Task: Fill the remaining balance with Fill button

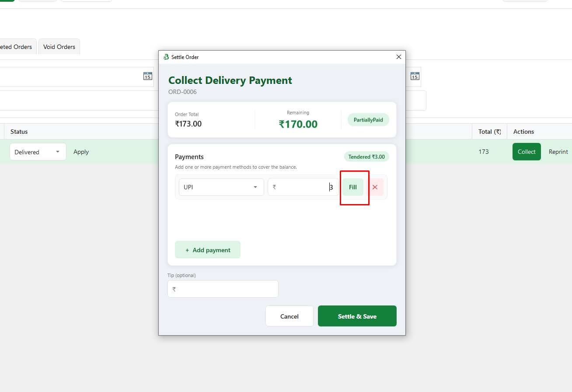Action: (353, 187)
